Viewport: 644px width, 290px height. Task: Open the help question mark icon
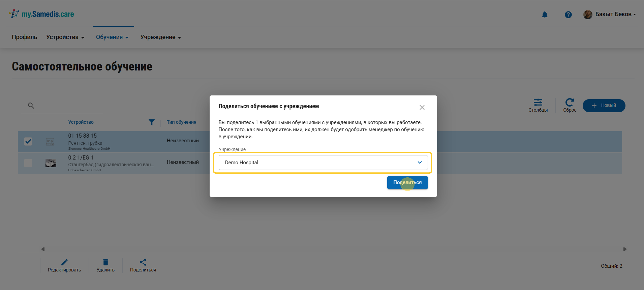pos(568,14)
